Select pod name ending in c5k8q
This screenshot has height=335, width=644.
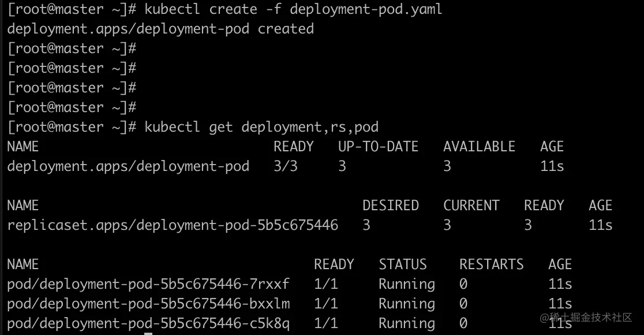tap(148, 323)
